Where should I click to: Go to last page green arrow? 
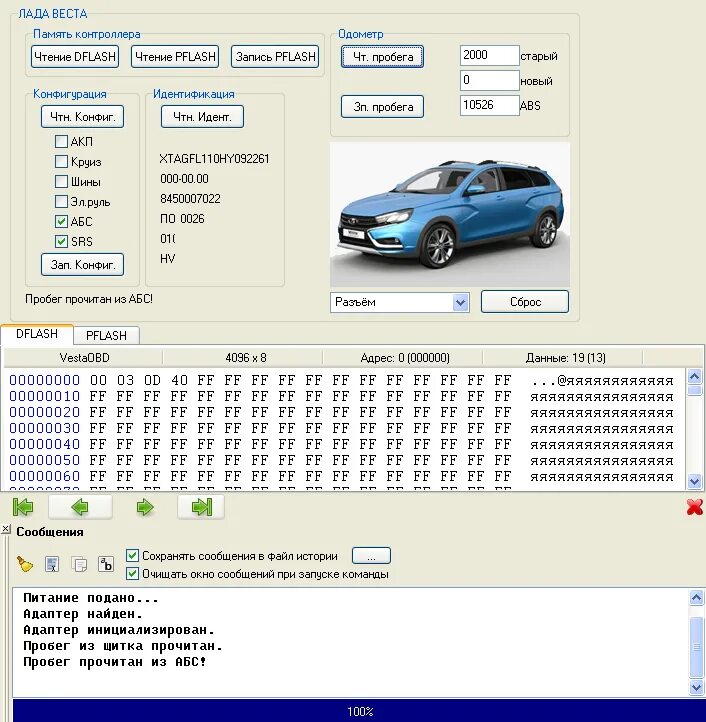pos(201,507)
